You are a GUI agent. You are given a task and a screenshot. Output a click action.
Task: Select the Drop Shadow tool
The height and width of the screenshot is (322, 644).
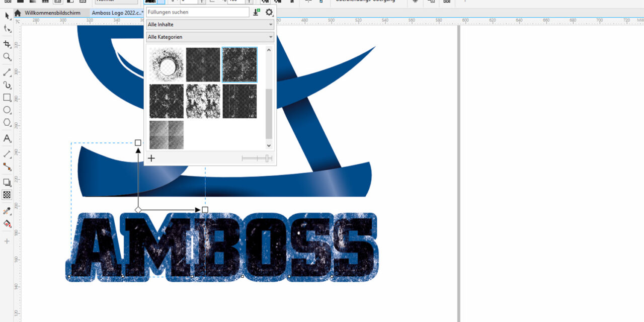(x=7, y=182)
